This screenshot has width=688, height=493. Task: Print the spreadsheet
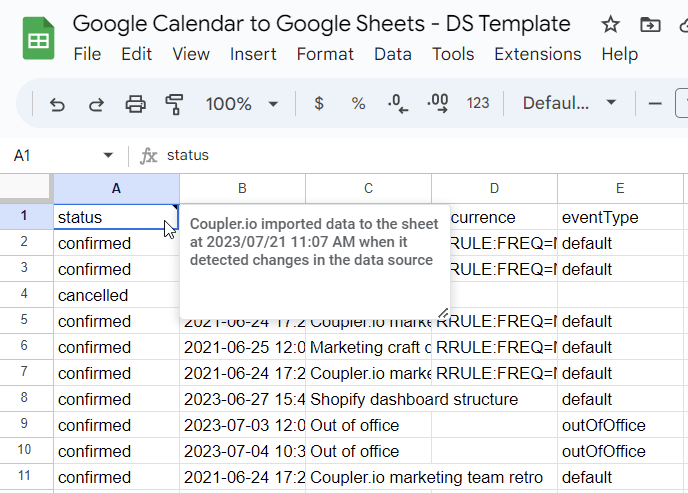136,104
